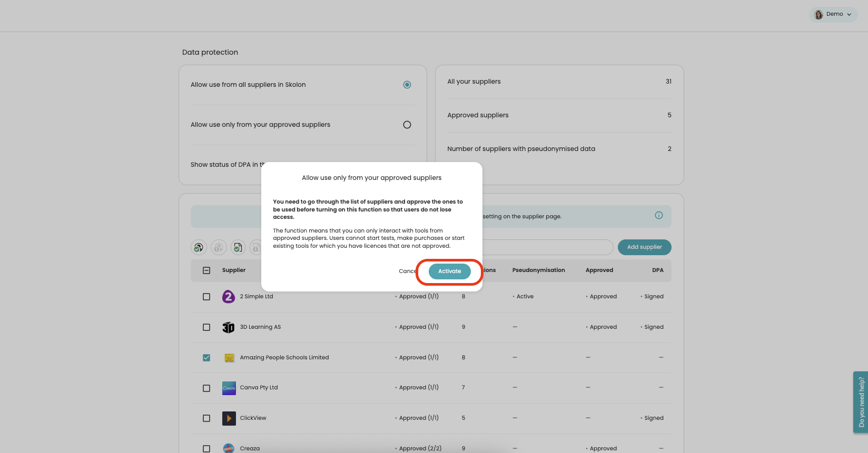
Task: Open the Demo user account dropdown
Action: click(x=833, y=14)
